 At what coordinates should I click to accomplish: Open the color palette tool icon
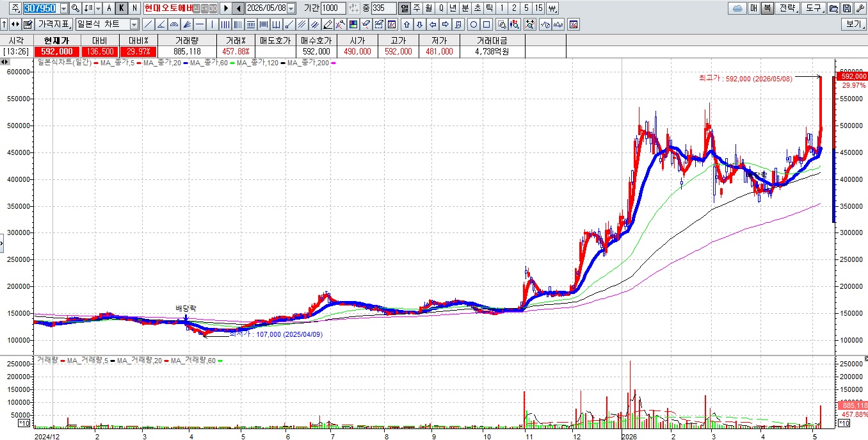click(352, 24)
